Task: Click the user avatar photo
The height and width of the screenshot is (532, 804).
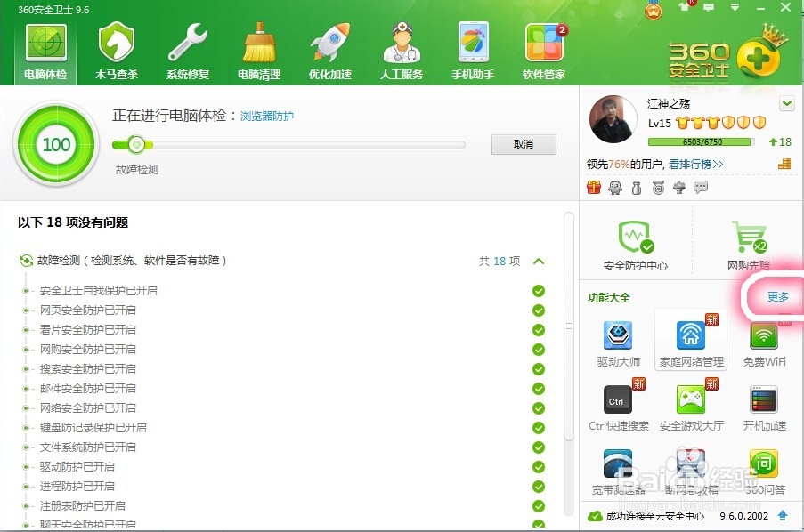Action: (613, 119)
